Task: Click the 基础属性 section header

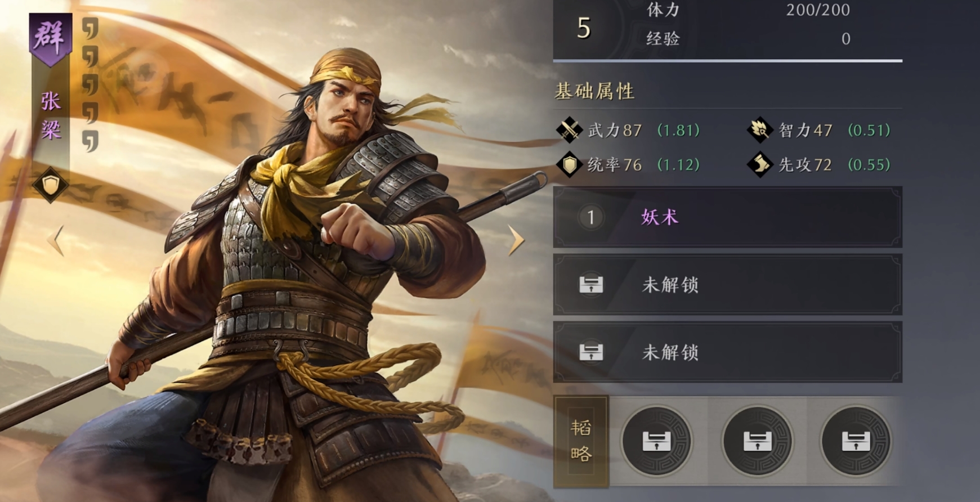Action: click(595, 91)
